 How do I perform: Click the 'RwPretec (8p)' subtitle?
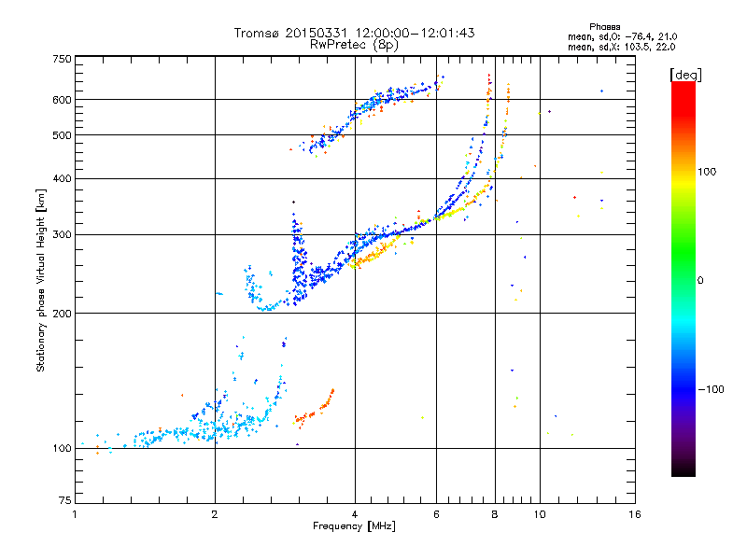tap(354, 45)
